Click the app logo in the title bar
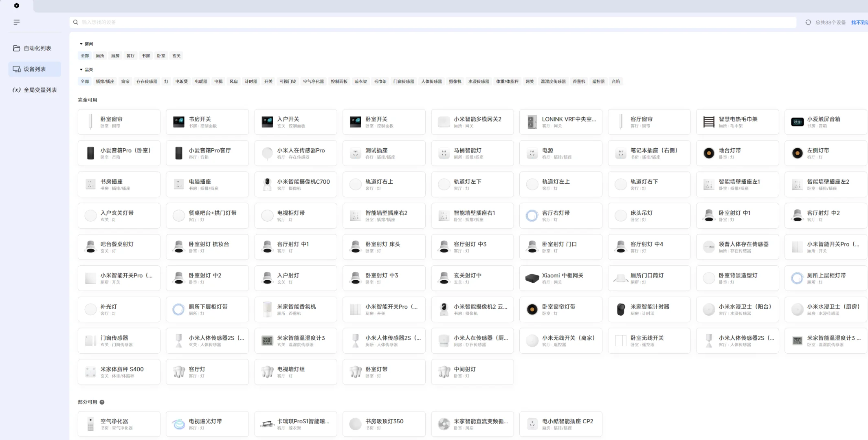The width and height of the screenshot is (868, 440). point(17,6)
